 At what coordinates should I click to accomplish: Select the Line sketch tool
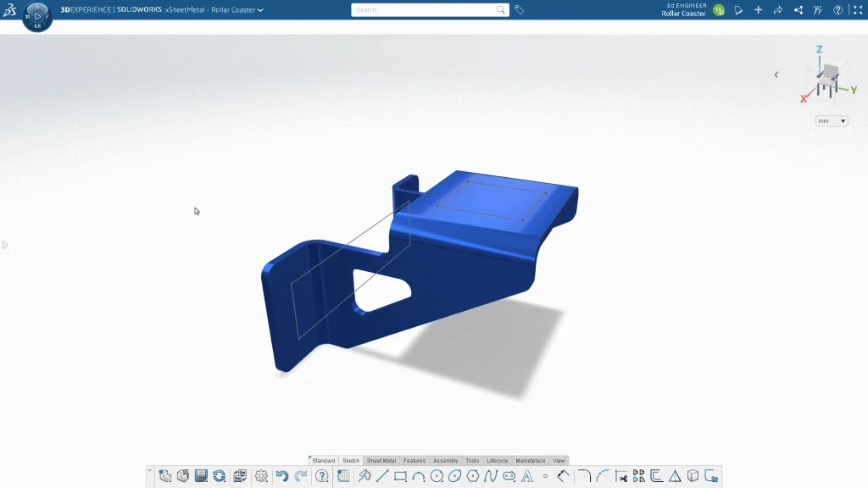pyautogui.click(x=382, y=476)
